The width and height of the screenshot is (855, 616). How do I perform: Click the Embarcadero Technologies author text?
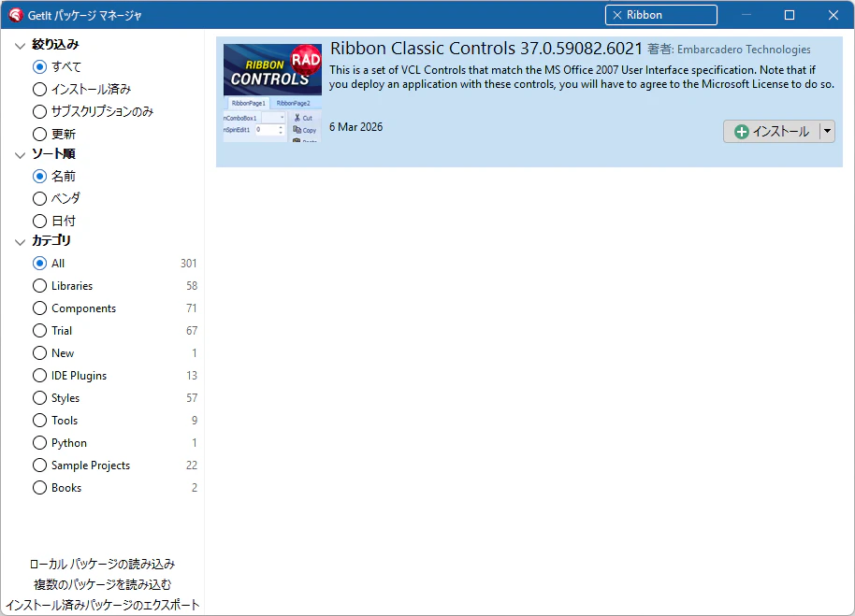(x=744, y=50)
